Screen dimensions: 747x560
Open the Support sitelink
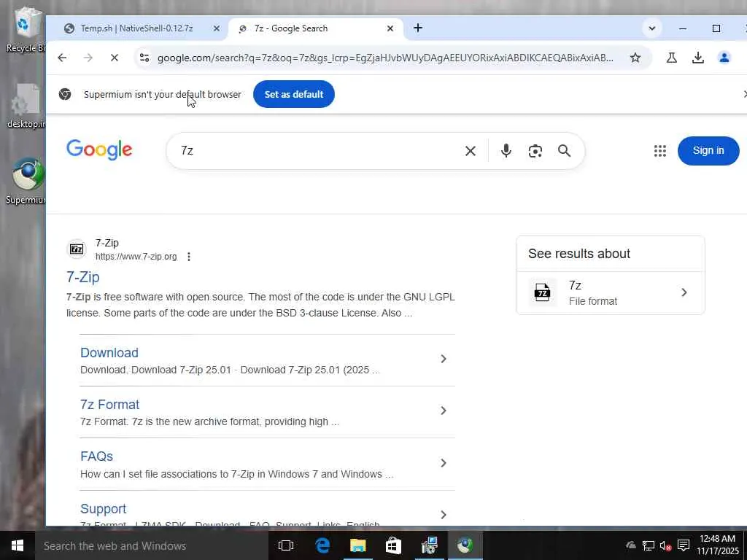(x=104, y=509)
